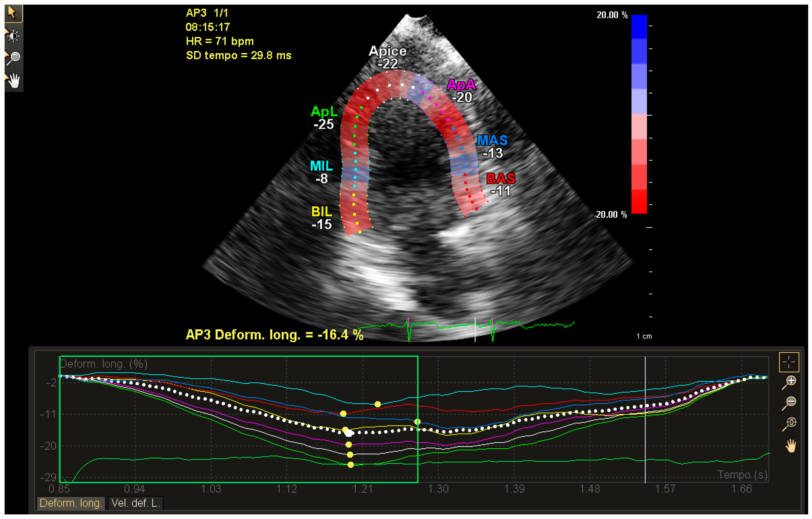812x519 pixels.
Task: Reset the strain graph zoom level
Action: point(790,423)
